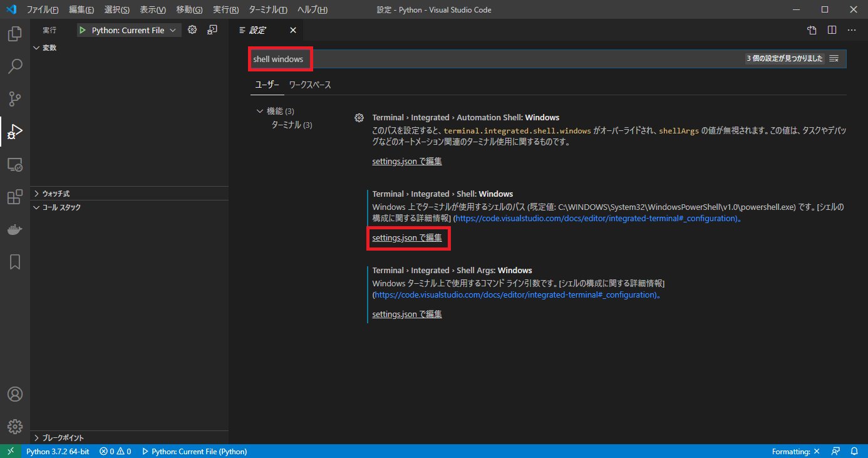This screenshot has height=458, width=868.
Task: Select Python: Current File debug configuration dropdown
Action: [130, 30]
